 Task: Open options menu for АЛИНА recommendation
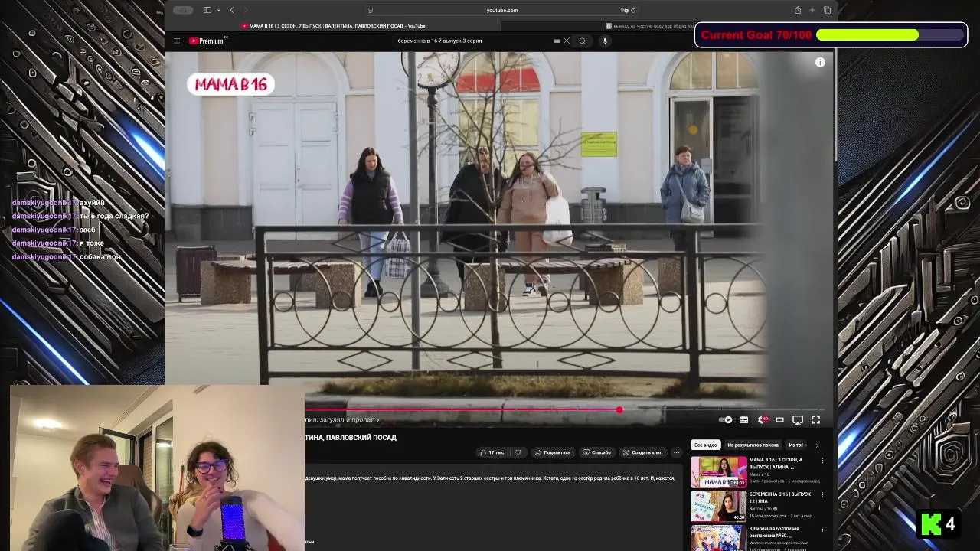pyautogui.click(x=822, y=461)
